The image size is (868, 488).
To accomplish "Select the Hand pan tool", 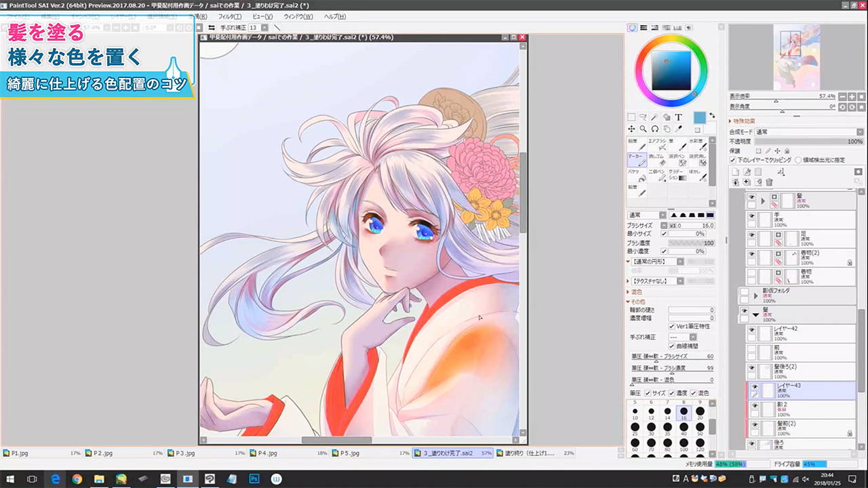I will (666, 129).
